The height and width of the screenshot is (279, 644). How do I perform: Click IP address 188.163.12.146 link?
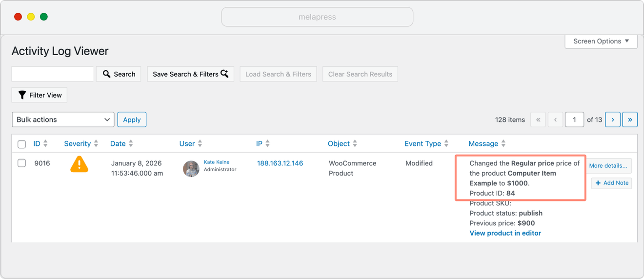280,163
